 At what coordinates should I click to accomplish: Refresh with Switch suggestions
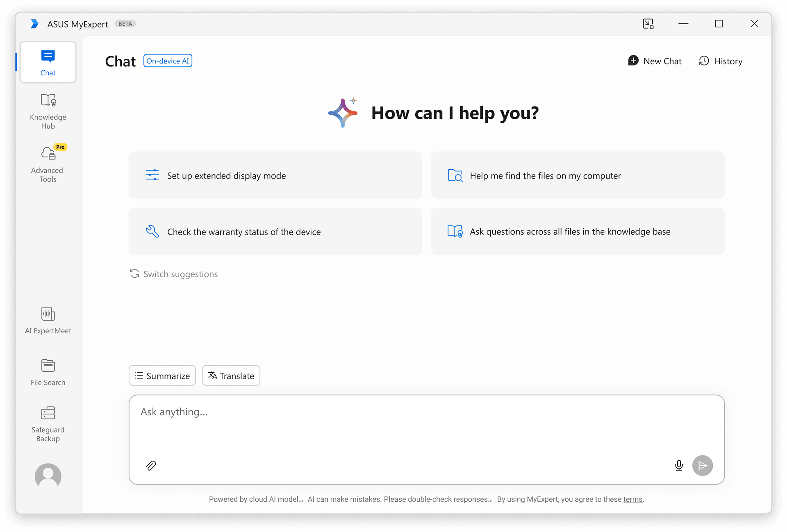pos(174,274)
